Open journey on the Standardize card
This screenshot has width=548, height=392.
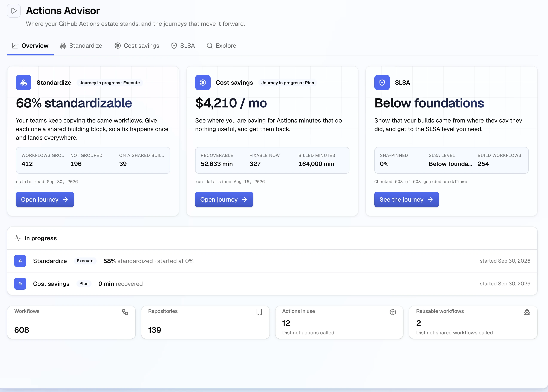(x=45, y=199)
